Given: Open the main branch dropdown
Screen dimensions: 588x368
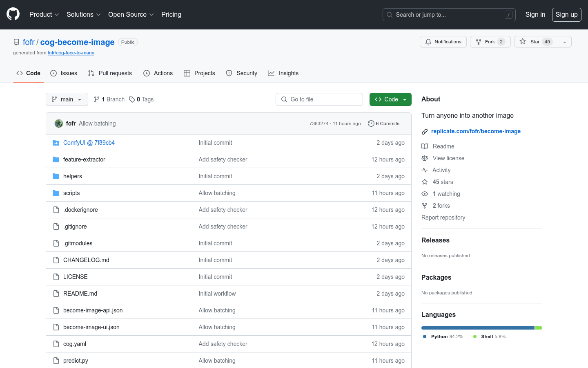Looking at the screenshot, I should (67, 99).
